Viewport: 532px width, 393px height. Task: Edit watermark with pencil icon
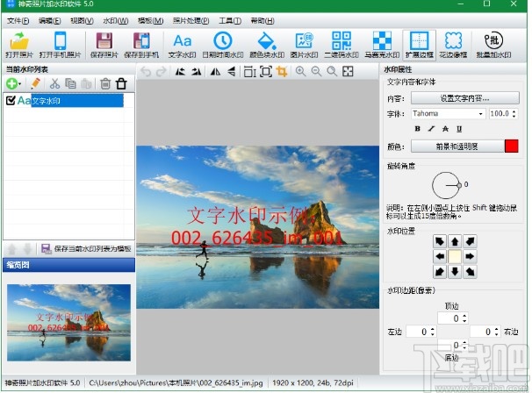[x=35, y=83]
